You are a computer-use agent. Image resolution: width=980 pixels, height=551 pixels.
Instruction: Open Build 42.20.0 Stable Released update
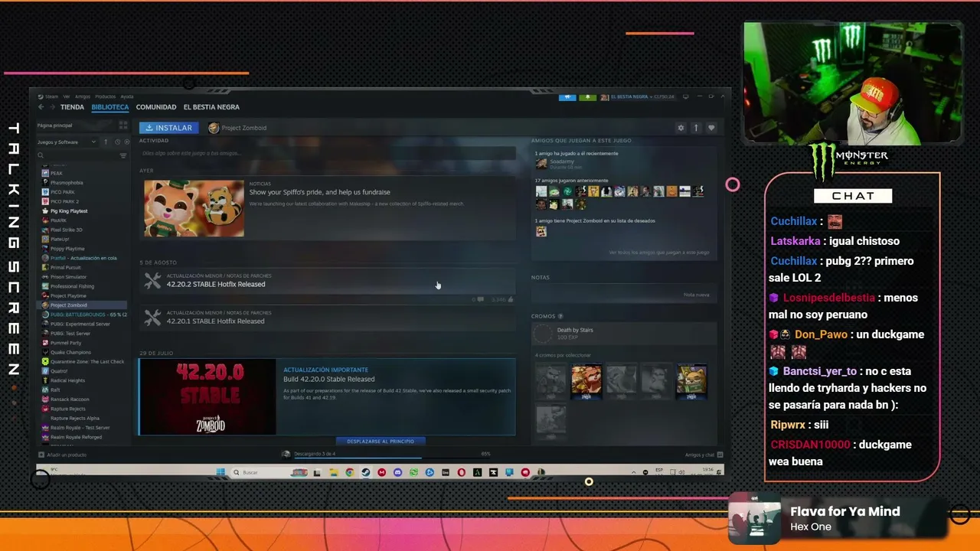coord(329,379)
